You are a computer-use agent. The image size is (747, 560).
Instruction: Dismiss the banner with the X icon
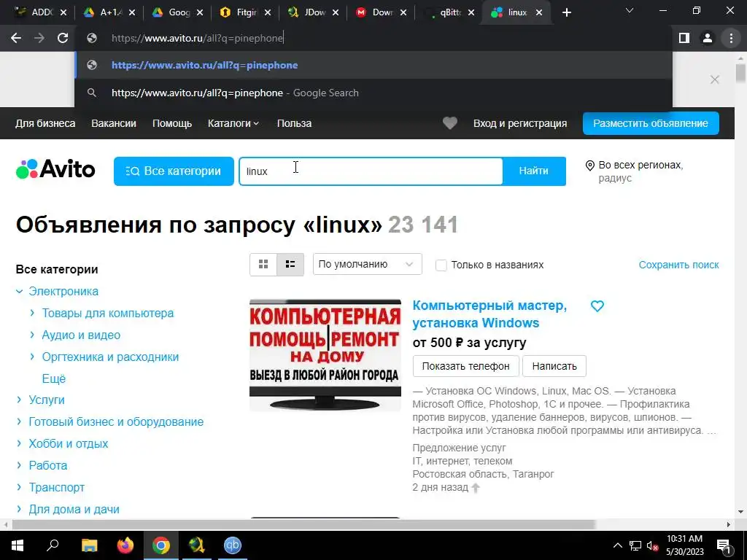[x=715, y=79]
